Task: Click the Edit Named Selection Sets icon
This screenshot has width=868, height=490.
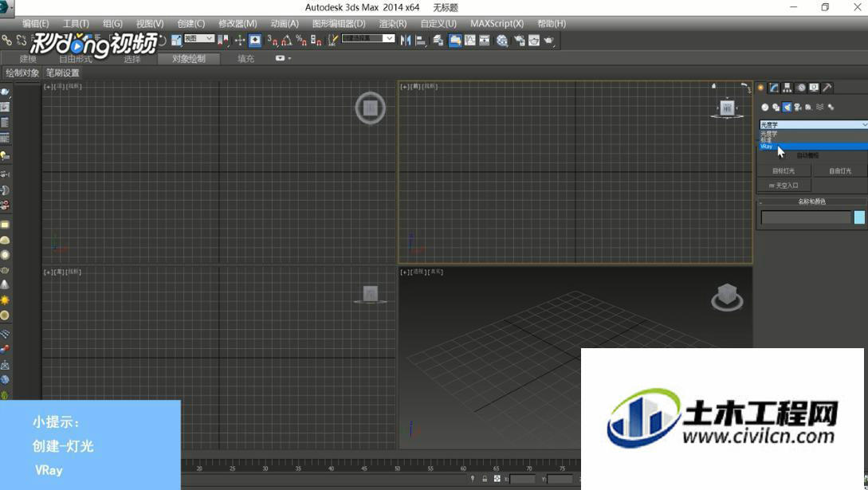Action: (332, 41)
